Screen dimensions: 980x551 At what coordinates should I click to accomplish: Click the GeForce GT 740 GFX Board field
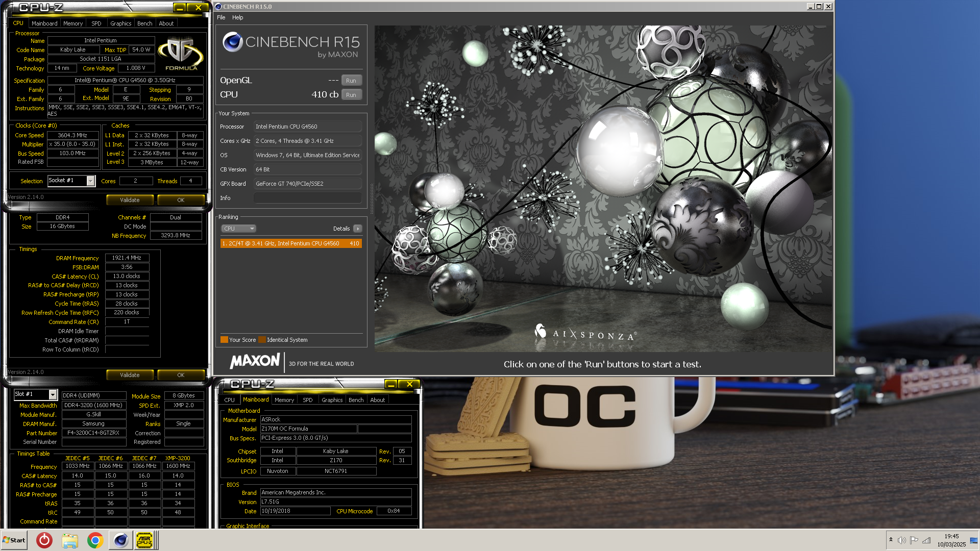point(308,184)
